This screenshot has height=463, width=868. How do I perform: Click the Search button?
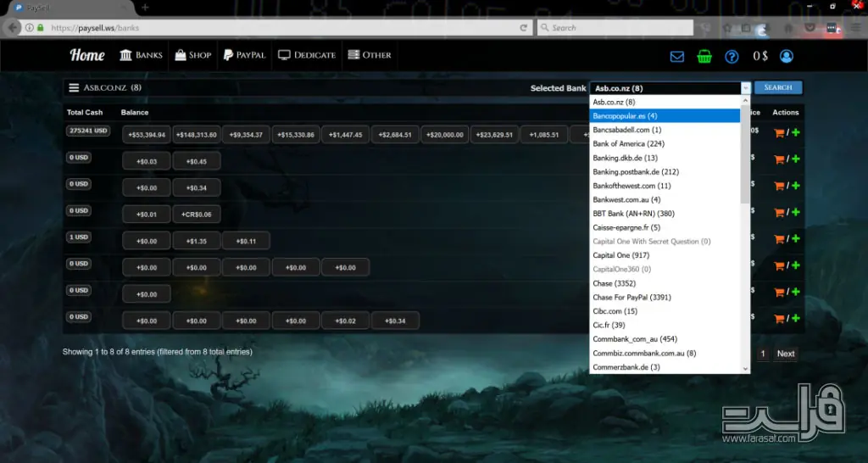pos(778,87)
